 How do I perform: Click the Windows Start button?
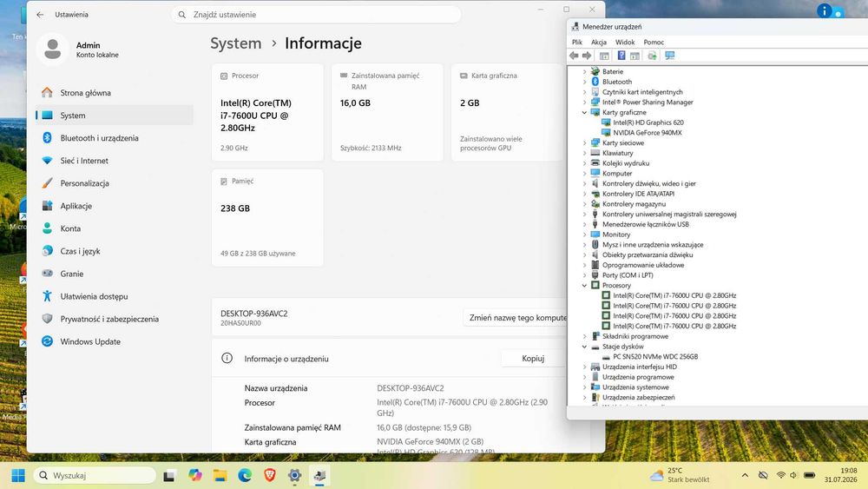[17, 475]
